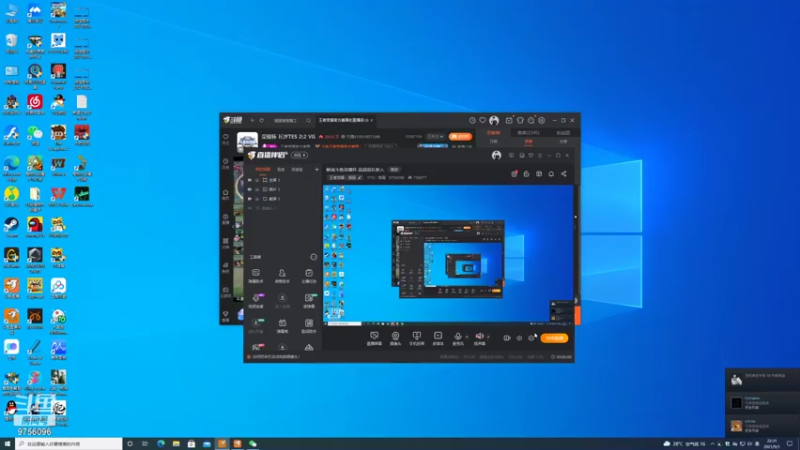Click the home icon in Huya client sidebar
The height and width of the screenshot is (450, 800).
tap(226, 192)
